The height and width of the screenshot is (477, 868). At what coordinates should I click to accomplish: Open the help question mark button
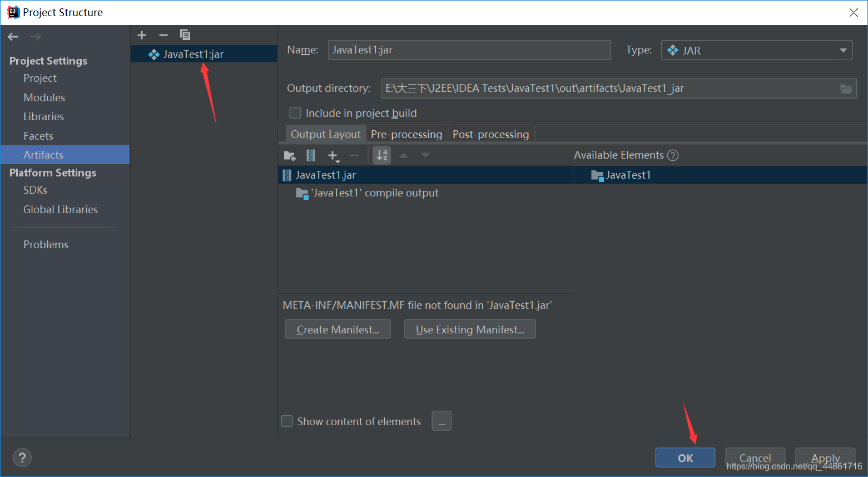tap(22, 458)
